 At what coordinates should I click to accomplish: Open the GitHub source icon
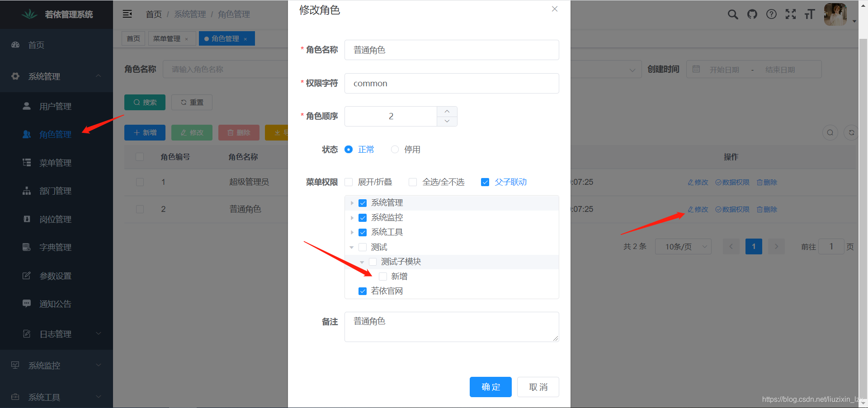click(752, 14)
